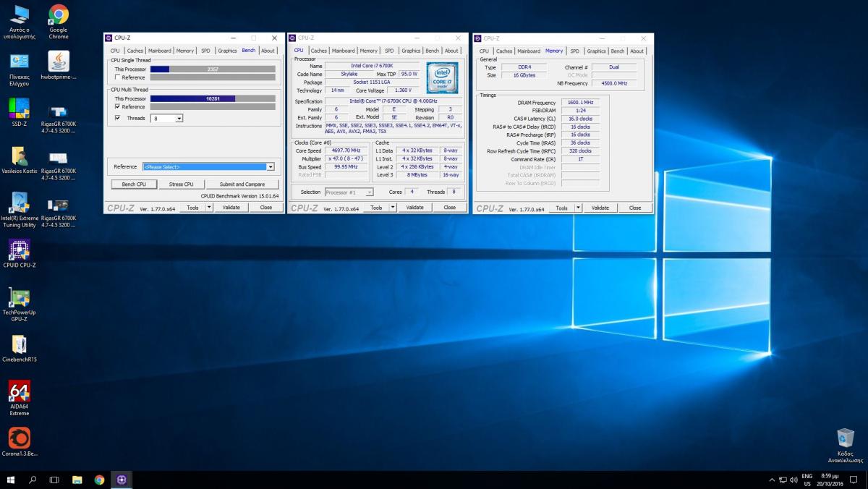Start the Stress CPU button
Viewport: 868px width, 489px height.
(181, 184)
